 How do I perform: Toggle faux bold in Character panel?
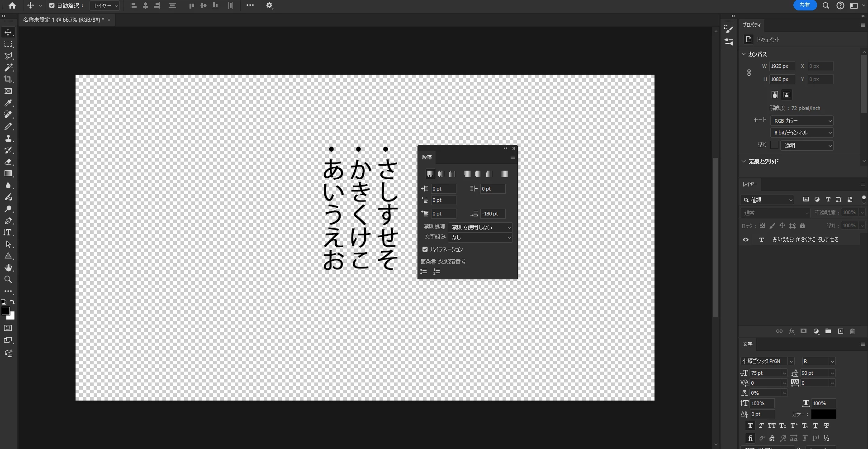coord(750,426)
